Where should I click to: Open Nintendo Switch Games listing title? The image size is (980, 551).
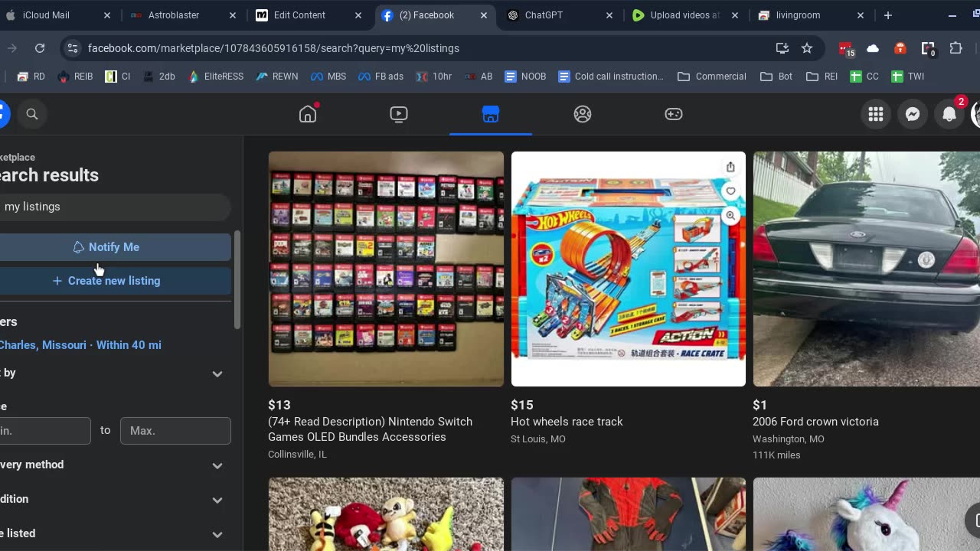370,429
